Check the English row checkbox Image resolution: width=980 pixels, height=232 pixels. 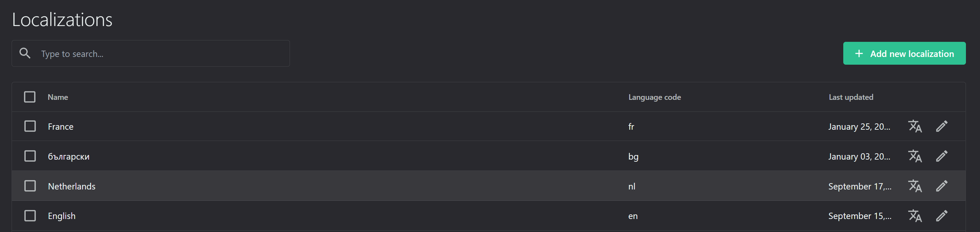(x=30, y=215)
